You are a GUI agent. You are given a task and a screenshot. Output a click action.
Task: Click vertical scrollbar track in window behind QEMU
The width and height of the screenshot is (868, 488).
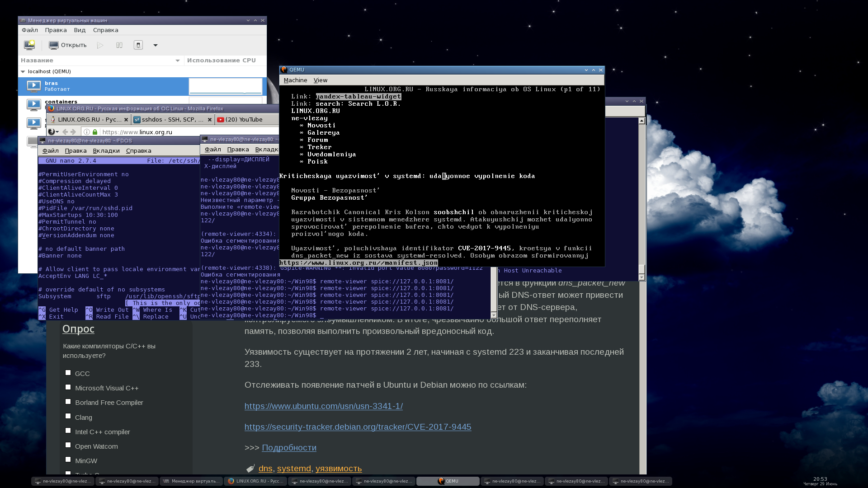pos(642,199)
